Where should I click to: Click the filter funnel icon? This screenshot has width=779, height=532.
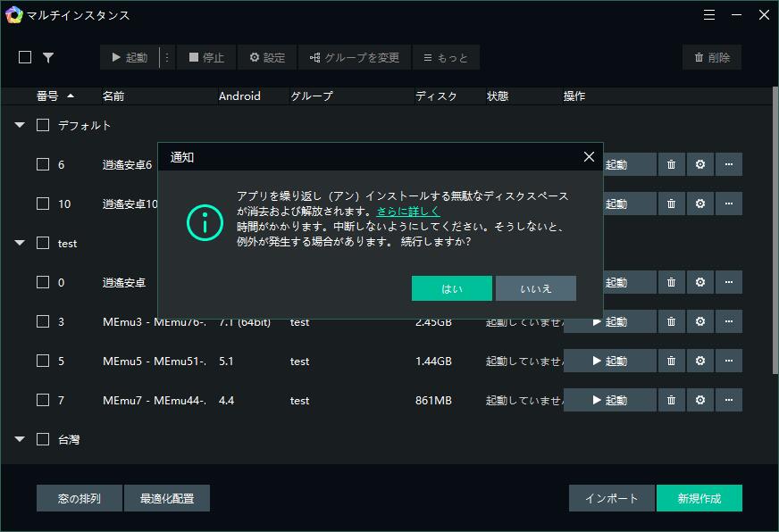[48, 57]
